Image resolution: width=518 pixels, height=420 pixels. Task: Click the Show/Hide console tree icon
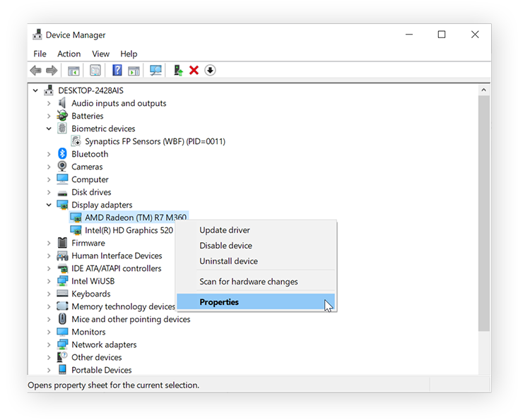coord(73,71)
